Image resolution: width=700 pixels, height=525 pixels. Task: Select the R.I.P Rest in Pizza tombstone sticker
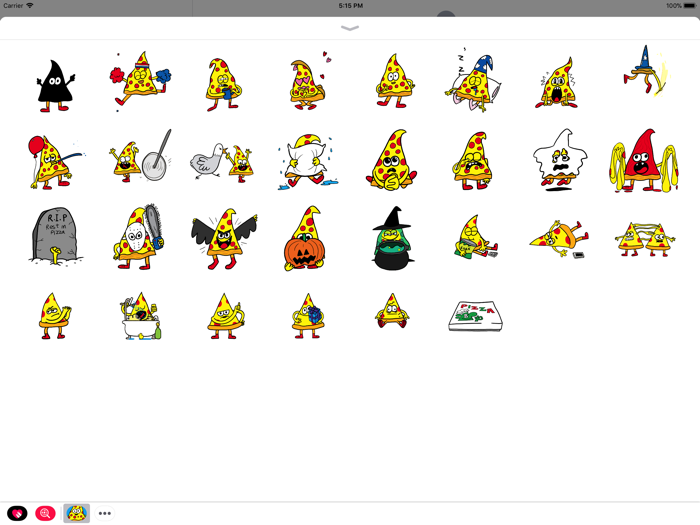(55, 236)
